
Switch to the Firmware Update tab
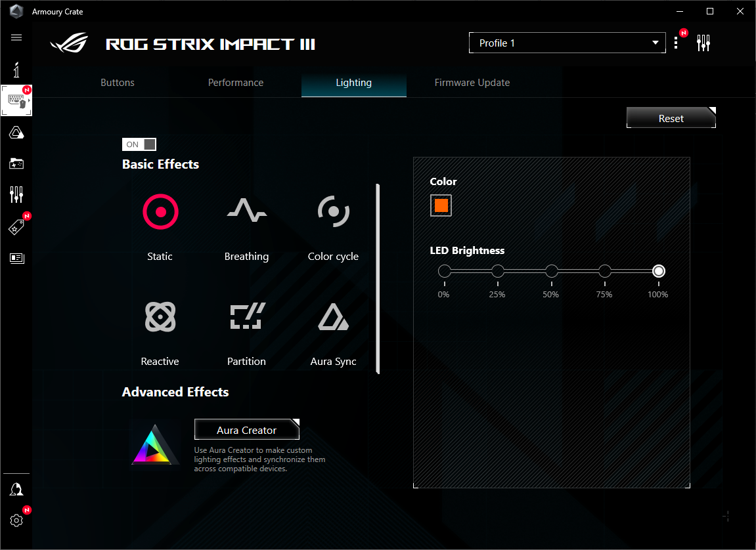coord(472,82)
